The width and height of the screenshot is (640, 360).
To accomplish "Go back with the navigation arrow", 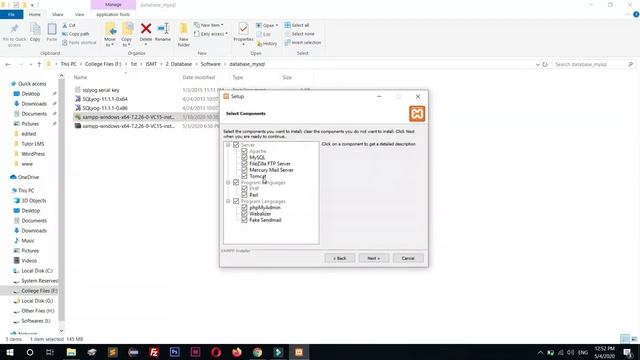I will tap(8, 64).
